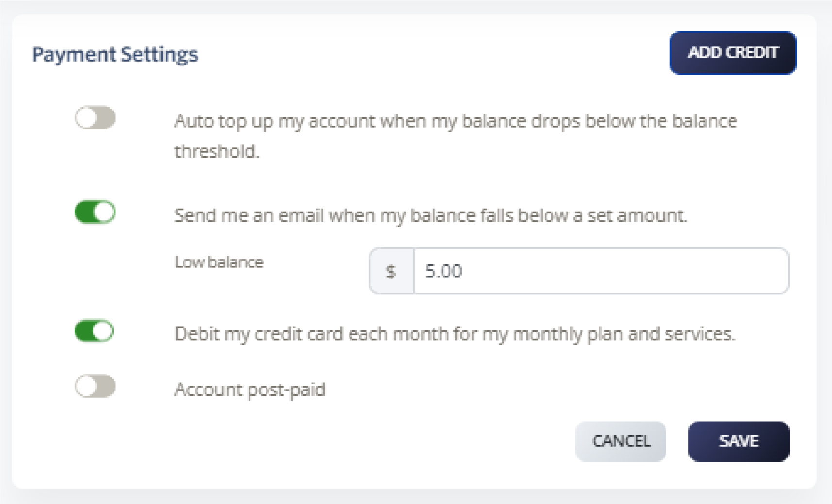Click the ADD CREDIT button
832x504 pixels.
[732, 53]
